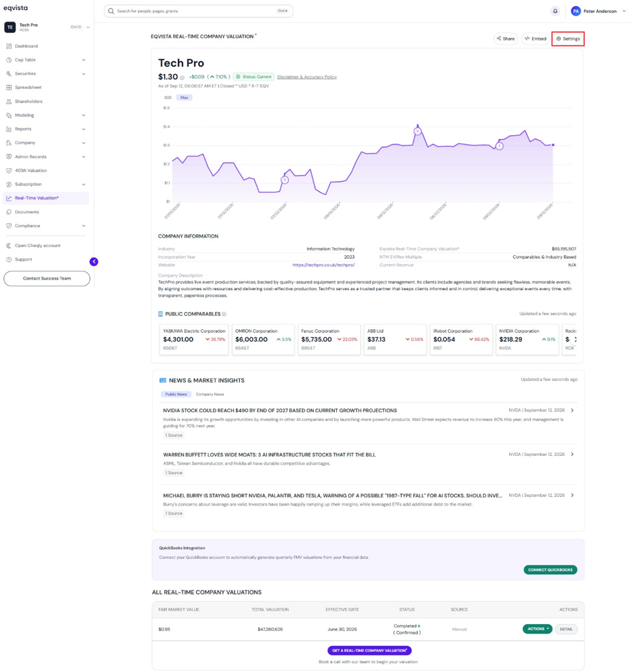Switch to the Public News tab
The image size is (632, 672).
click(177, 395)
